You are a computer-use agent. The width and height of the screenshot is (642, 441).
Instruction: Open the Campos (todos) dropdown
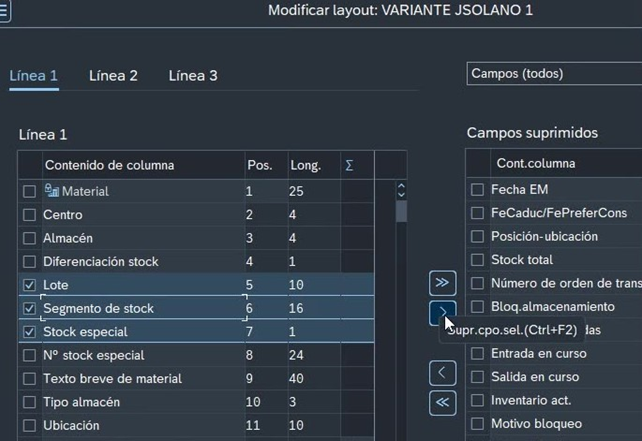click(554, 74)
